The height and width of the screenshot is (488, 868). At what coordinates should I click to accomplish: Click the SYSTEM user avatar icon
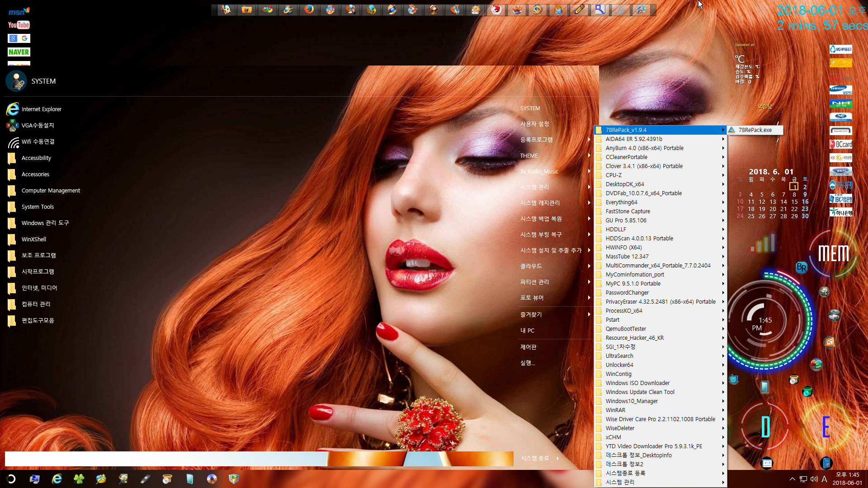[x=16, y=81]
